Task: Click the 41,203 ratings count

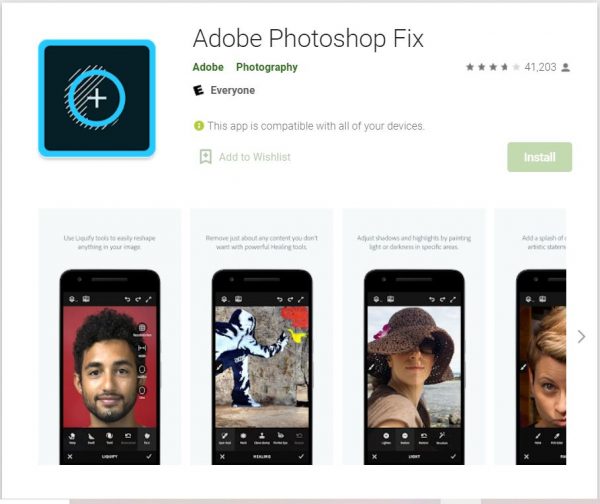Action: pyautogui.click(x=540, y=67)
